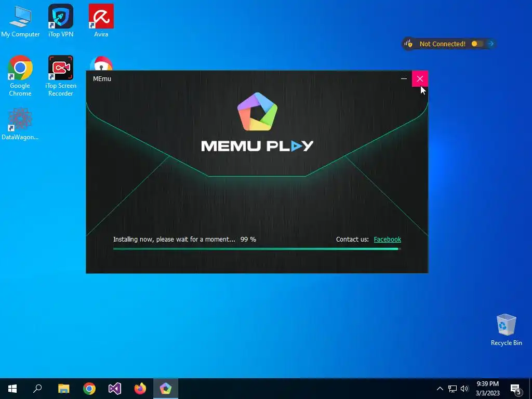Toggle the VPN connection switch
Image resolution: width=532 pixels, height=399 pixels.
[477, 44]
